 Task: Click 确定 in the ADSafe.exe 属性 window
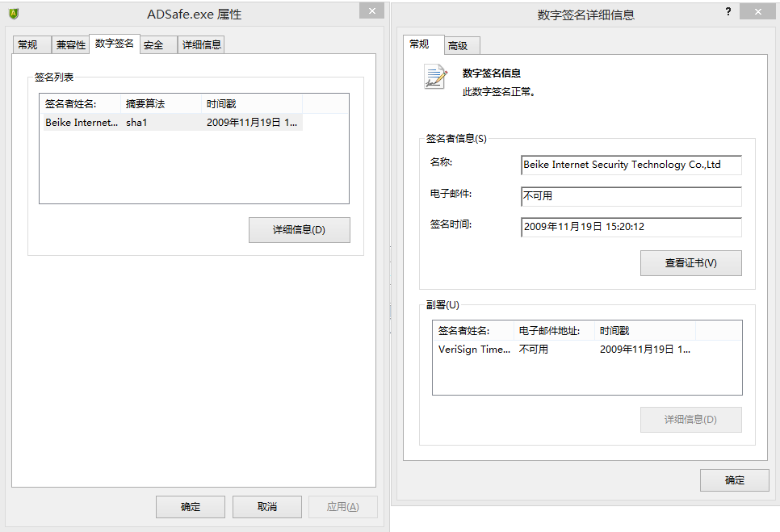(191, 507)
